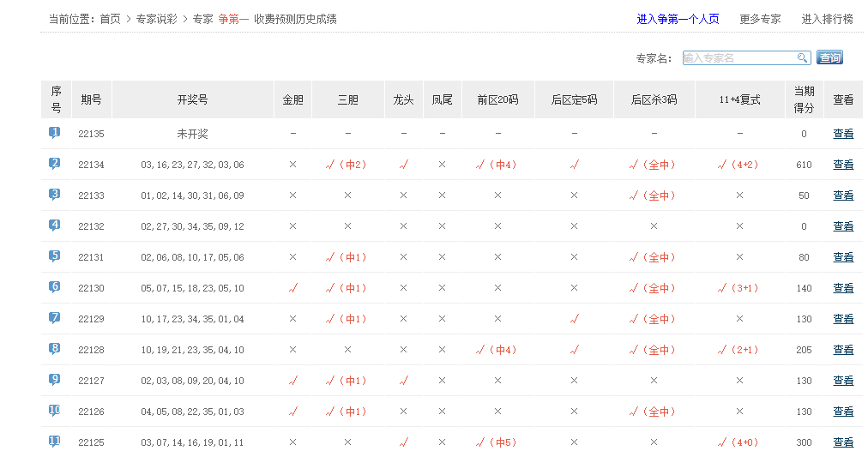Click the number 2 rank badge icon

(x=55, y=164)
